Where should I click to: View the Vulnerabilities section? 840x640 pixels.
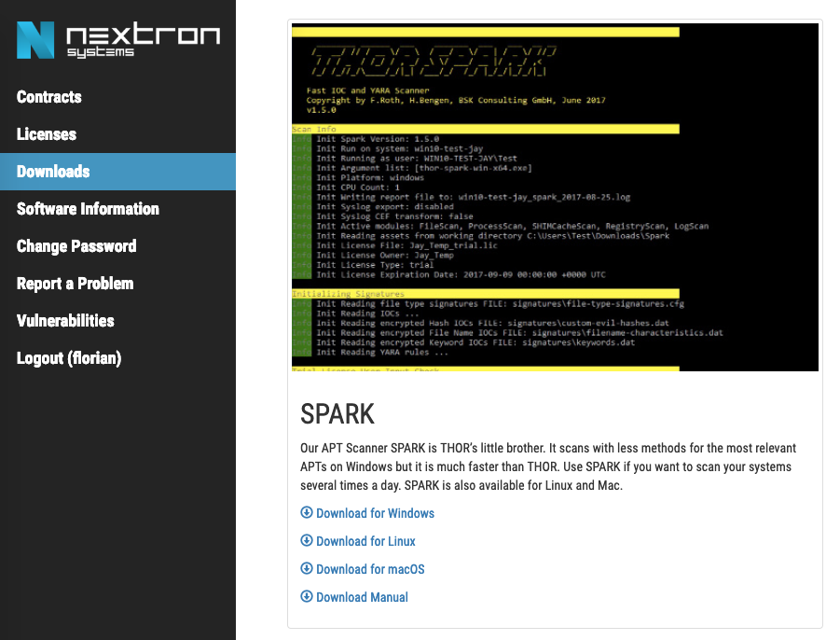(x=65, y=321)
